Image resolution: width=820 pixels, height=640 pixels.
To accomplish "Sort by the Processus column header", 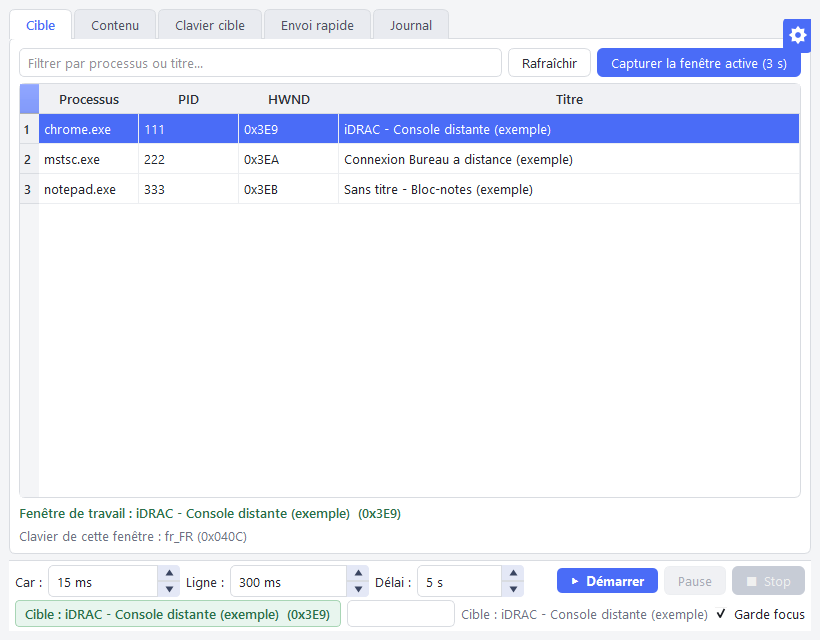I will [x=89, y=99].
